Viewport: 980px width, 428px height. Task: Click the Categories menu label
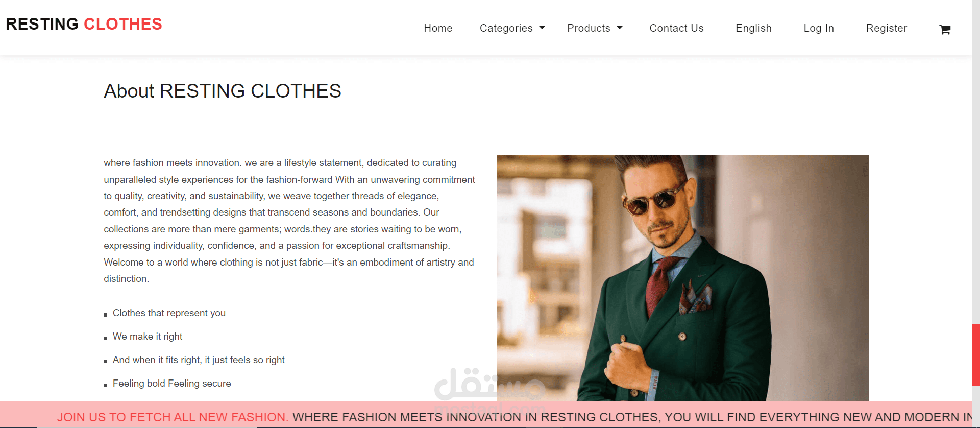pyautogui.click(x=506, y=28)
